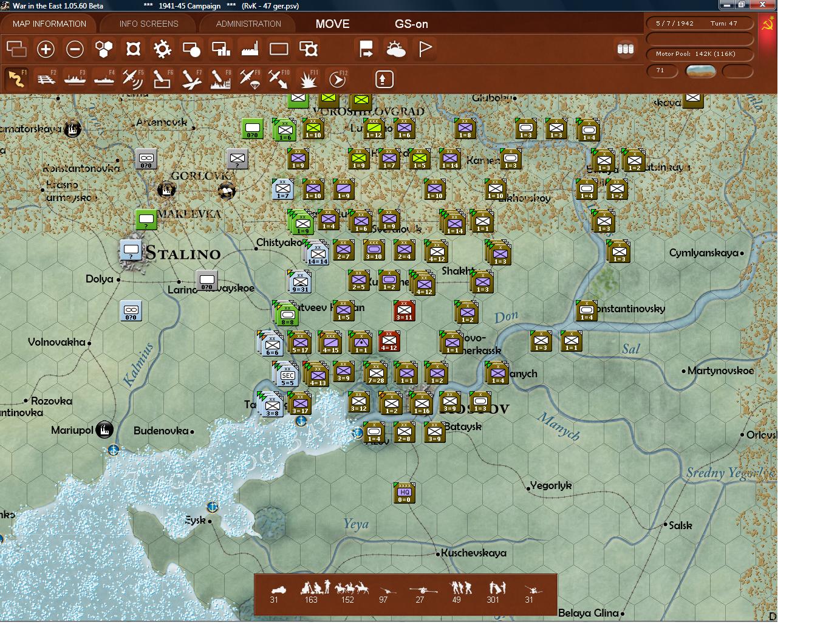Viewport: 840px width, 630px height.
Task: Click the rectangle with circle icon
Action: click(x=191, y=49)
